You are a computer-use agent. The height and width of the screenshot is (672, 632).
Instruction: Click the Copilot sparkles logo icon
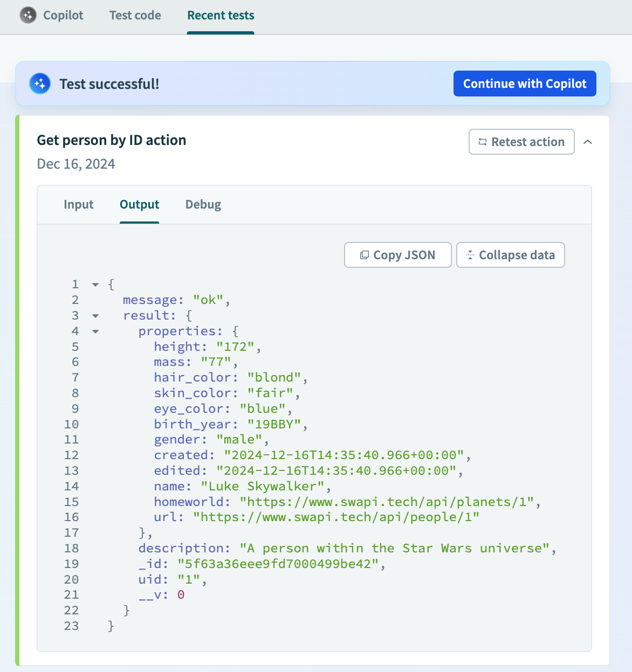(x=28, y=16)
